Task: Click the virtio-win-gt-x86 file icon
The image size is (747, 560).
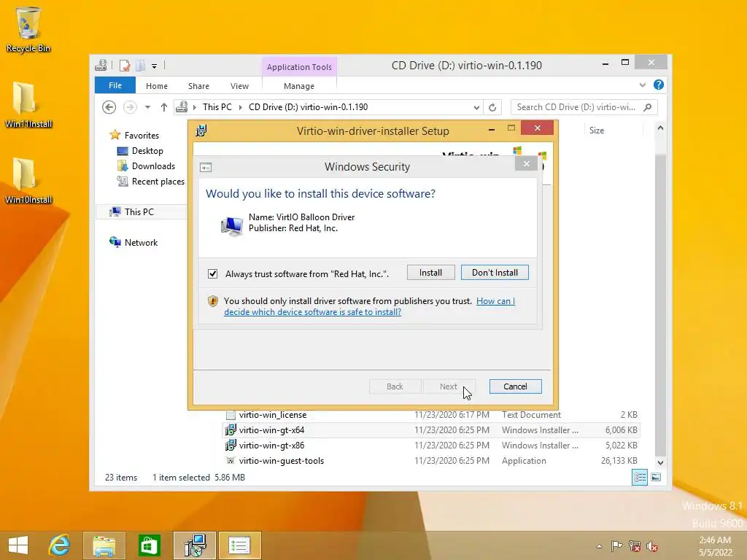Action: [x=231, y=446]
